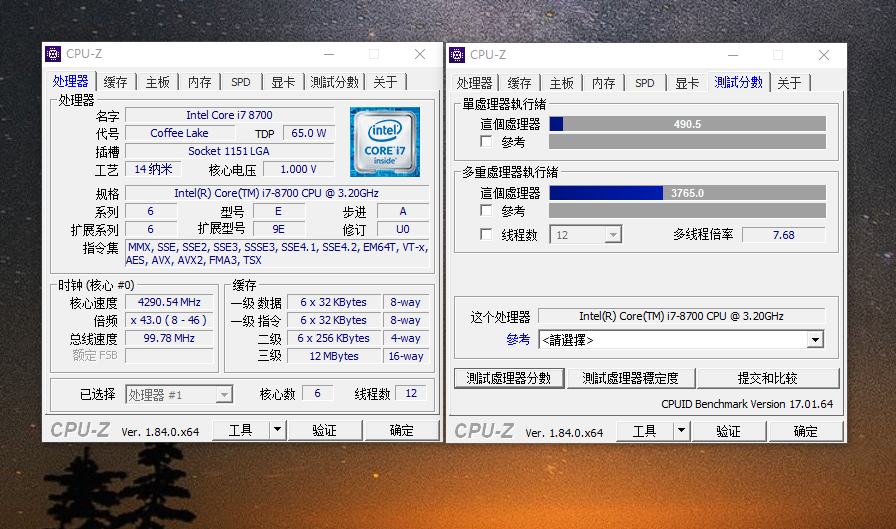Image resolution: width=896 pixels, height=529 pixels.
Task: Enable 參考 checkbox under single-thread benchmark
Action: click(486, 141)
